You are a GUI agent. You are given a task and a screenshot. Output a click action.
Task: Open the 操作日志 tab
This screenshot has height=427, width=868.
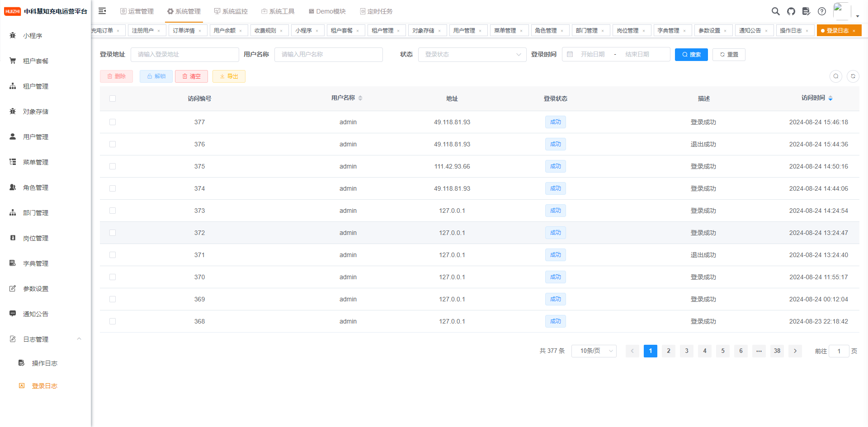(791, 31)
